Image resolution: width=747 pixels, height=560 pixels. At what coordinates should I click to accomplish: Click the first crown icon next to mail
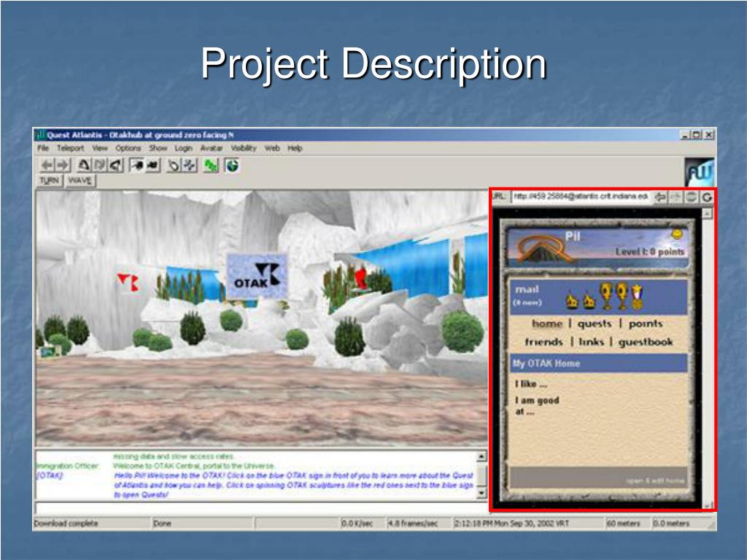click(x=572, y=300)
